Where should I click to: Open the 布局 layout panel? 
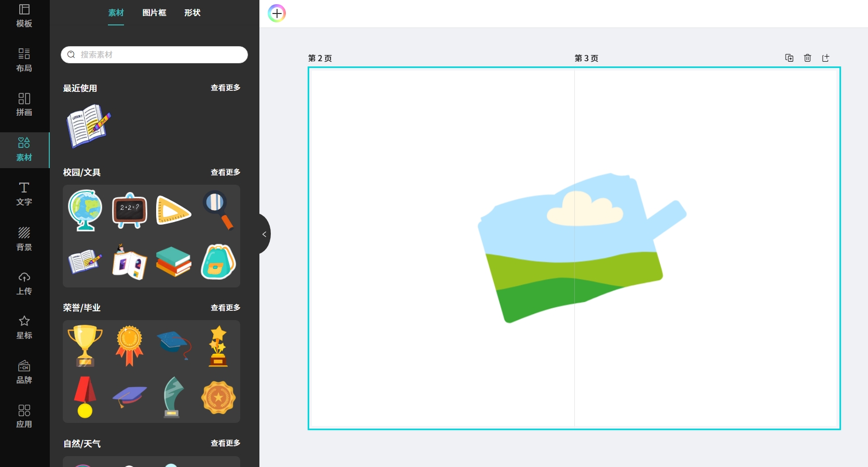[24, 60]
